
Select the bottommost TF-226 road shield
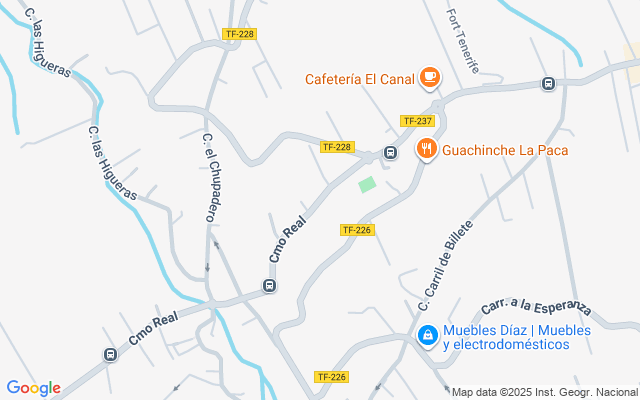click(x=331, y=377)
